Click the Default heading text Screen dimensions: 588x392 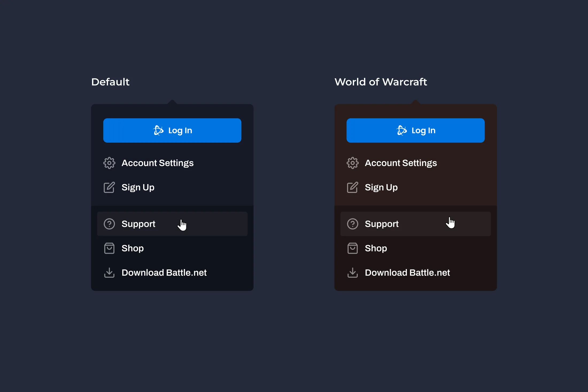coord(110,82)
